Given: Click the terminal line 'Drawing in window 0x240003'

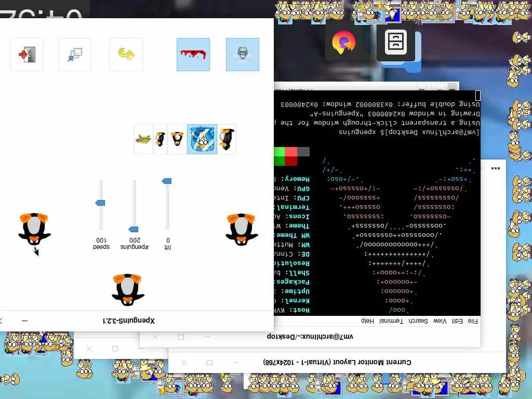Looking at the screenshot, I should click(x=395, y=113).
